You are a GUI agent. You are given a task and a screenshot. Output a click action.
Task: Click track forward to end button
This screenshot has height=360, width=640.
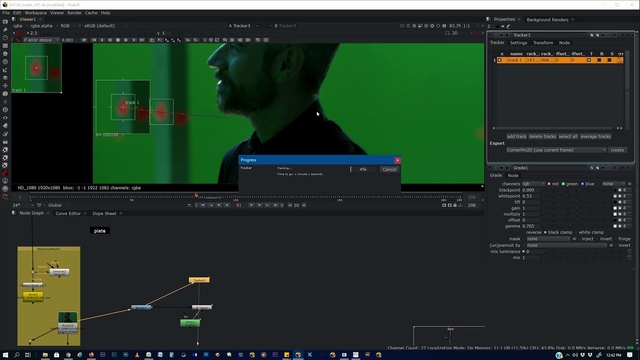(142, 40)
